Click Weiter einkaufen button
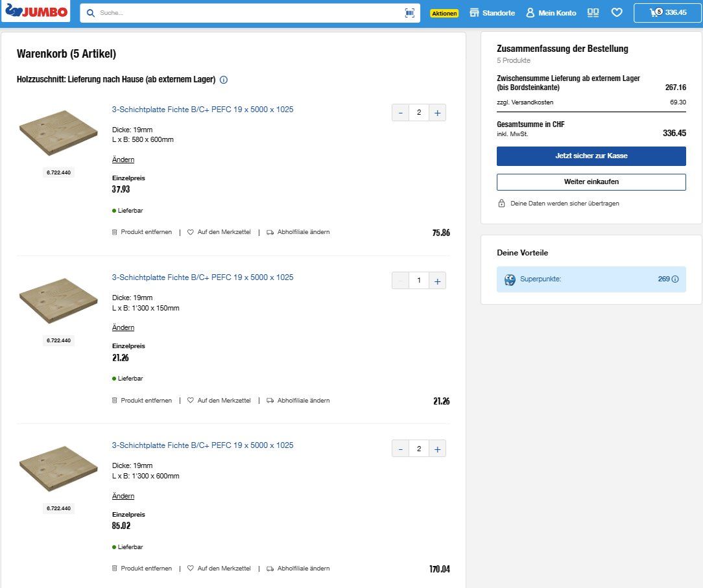 (x=591, y=182)
